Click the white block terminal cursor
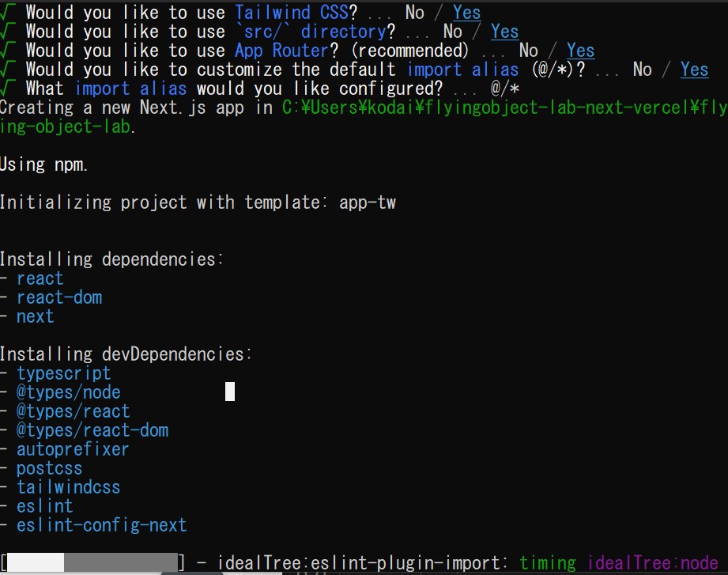Screen dimensions: 728x575 (x=230, y=392)
